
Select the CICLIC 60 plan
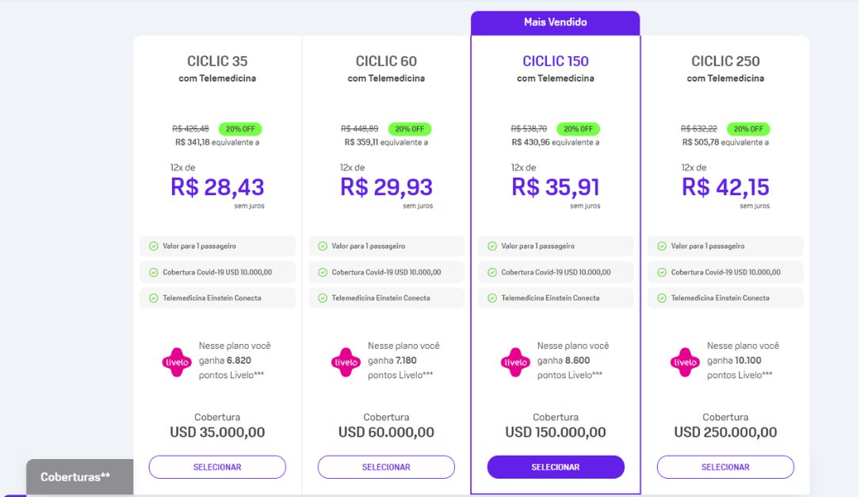coord(386,467)
